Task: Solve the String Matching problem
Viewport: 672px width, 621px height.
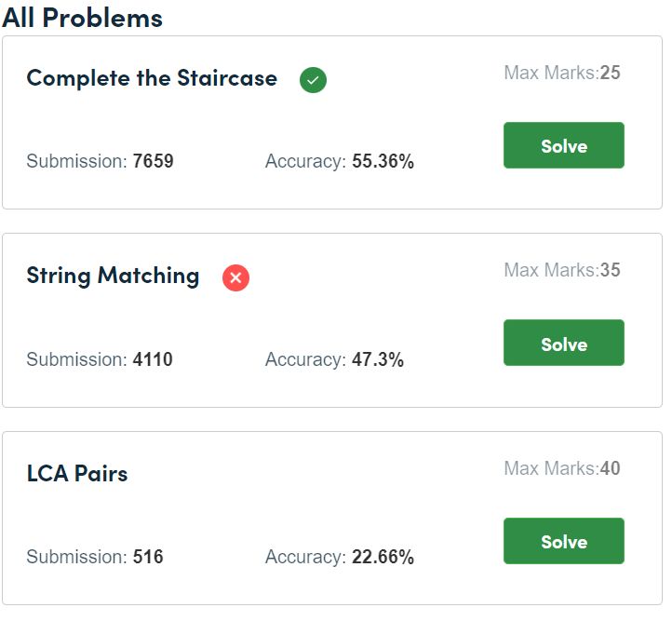Action: (x=564, y=343)
